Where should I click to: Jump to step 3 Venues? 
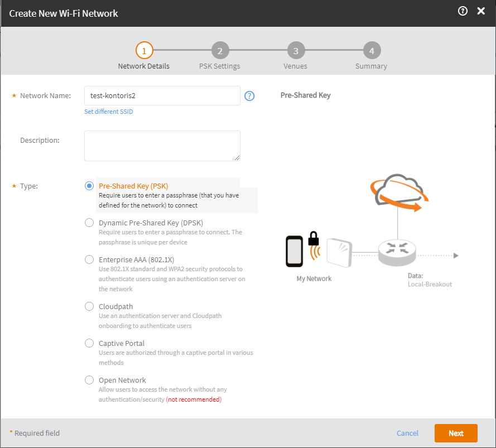click(x=296, y=51)
